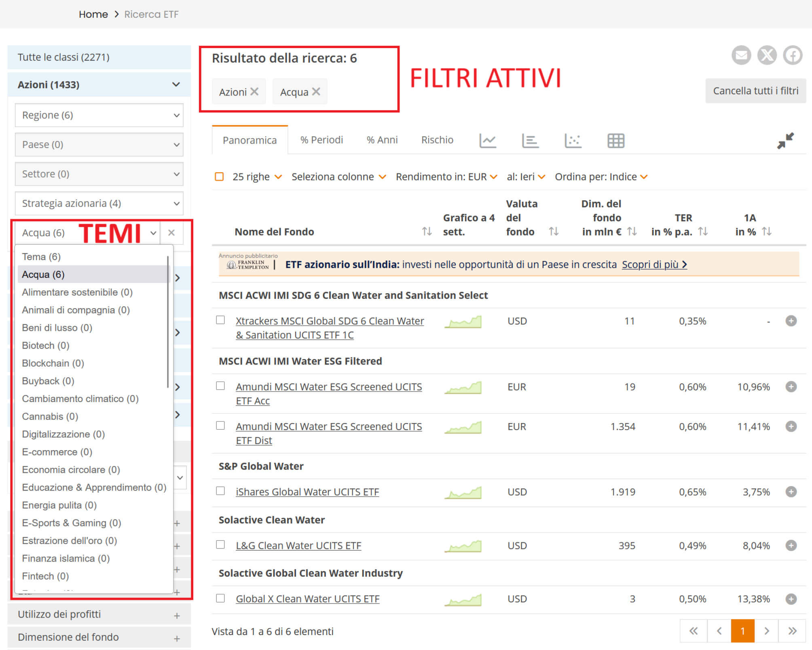Switch to the table grid view icon
The height and width of the screenshot is (650, 812).
coord(615,141)
